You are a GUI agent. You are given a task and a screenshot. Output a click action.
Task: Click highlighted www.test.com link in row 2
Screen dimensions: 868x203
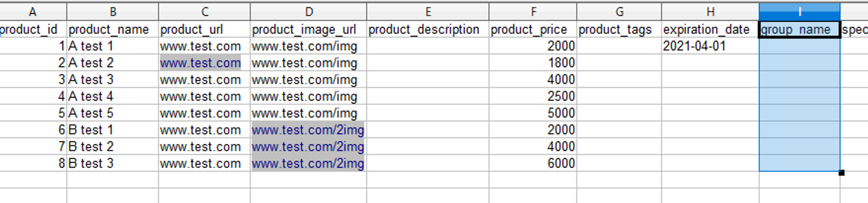[x=200, y=63]
